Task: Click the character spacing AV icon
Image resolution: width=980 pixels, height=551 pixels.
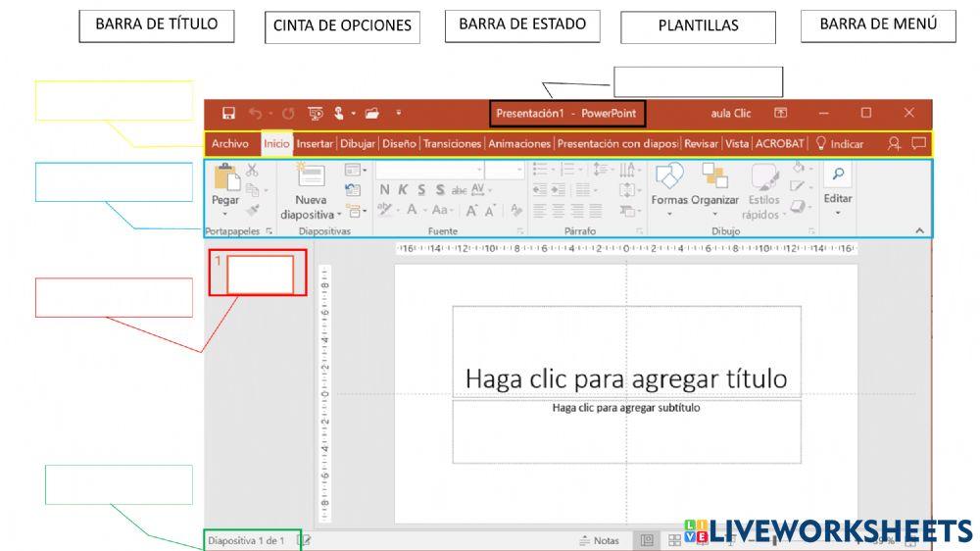Action: click(x=478, y=189)
